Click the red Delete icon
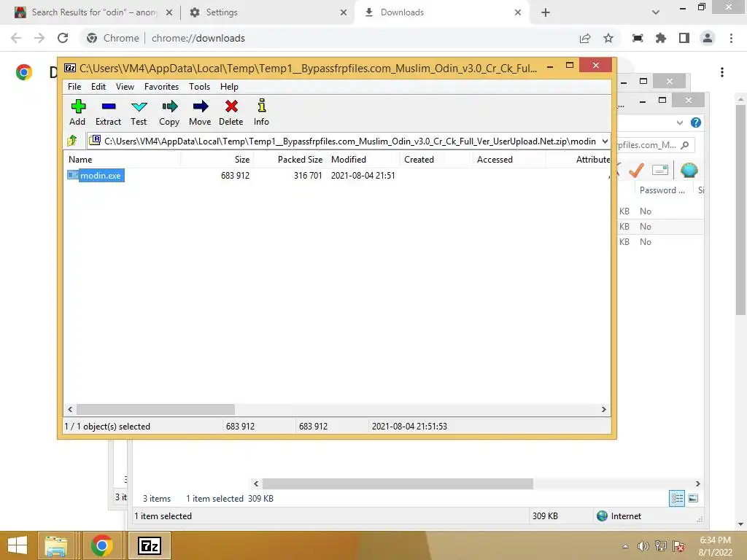This screenshot has height=560, width=747. (x=231, y=113)
